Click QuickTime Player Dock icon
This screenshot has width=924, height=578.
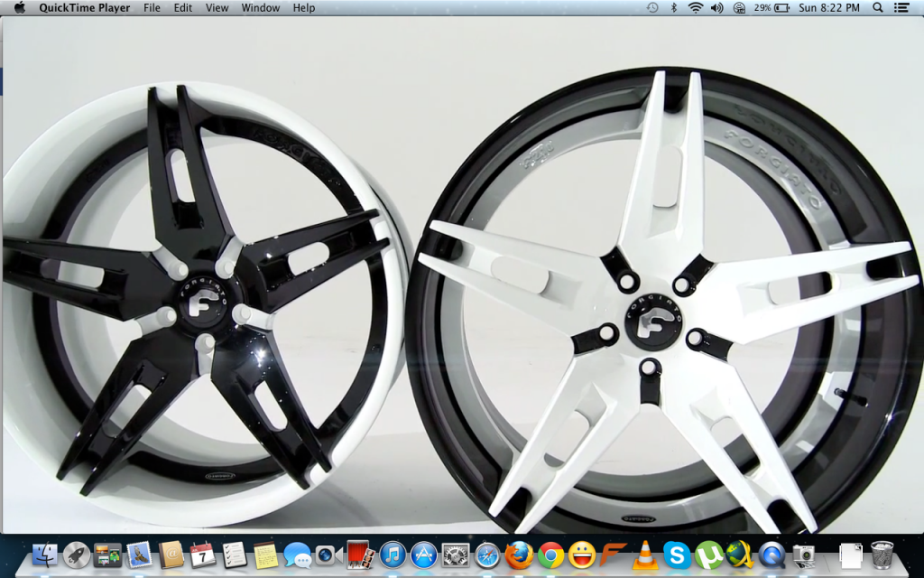772,555
